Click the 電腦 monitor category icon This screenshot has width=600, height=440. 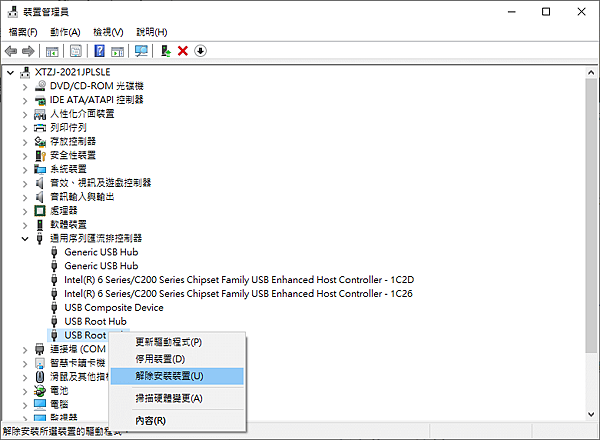tap(40, 404)
